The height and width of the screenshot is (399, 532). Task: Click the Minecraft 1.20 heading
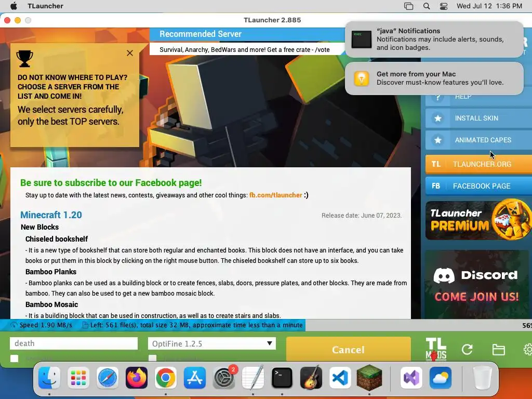coord(51,215)
